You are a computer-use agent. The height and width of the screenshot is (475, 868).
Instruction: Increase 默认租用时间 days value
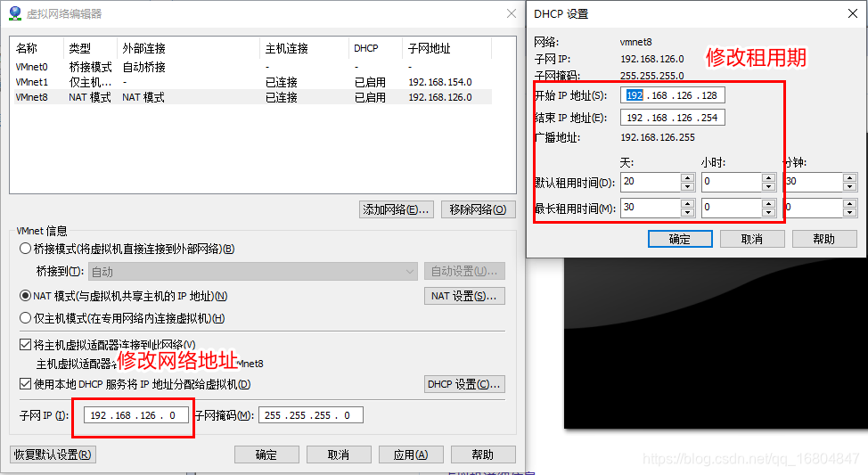click(687, 177)
